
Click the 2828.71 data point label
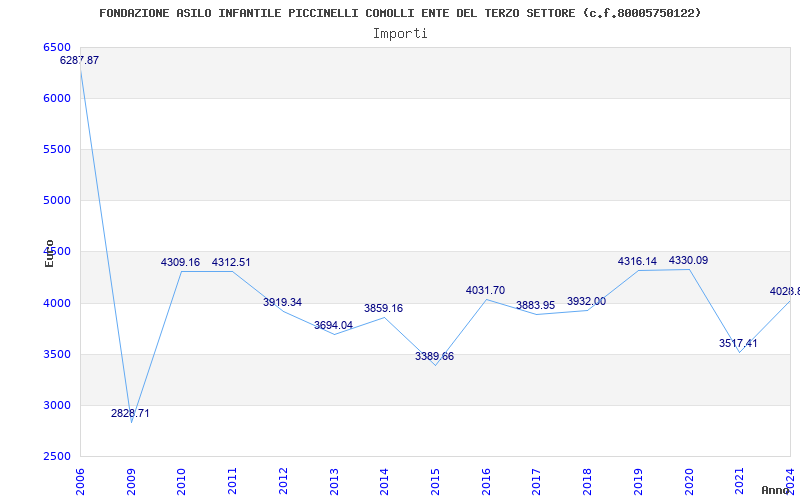pos(130,413)
